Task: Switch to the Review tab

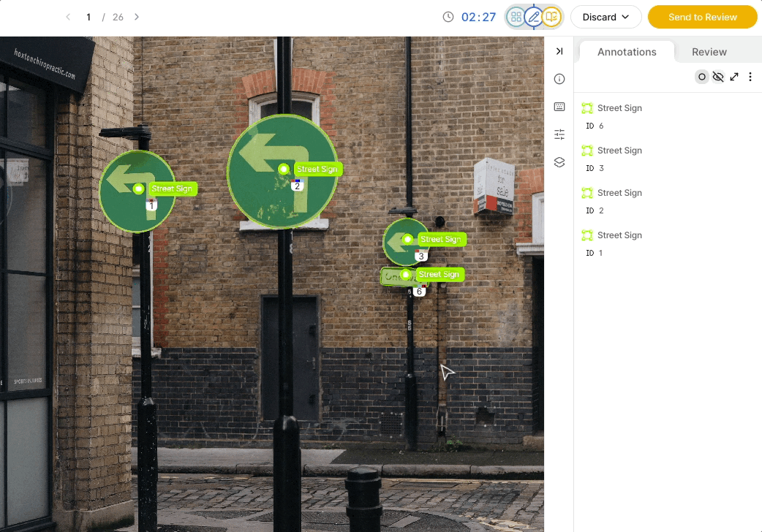Action: click(x=709, y=52)
